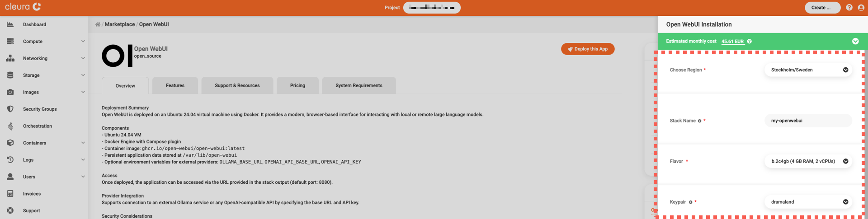This screenshot has height=219, width=868.
Task: Open Invoices in the sidebar
Action: (x=32, y=194)
